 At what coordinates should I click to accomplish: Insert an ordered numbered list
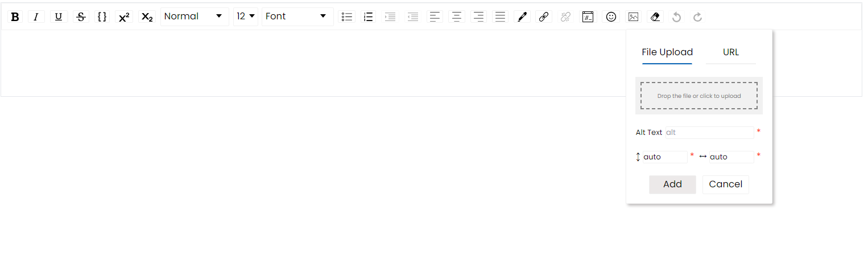click(x=369, y=17)
